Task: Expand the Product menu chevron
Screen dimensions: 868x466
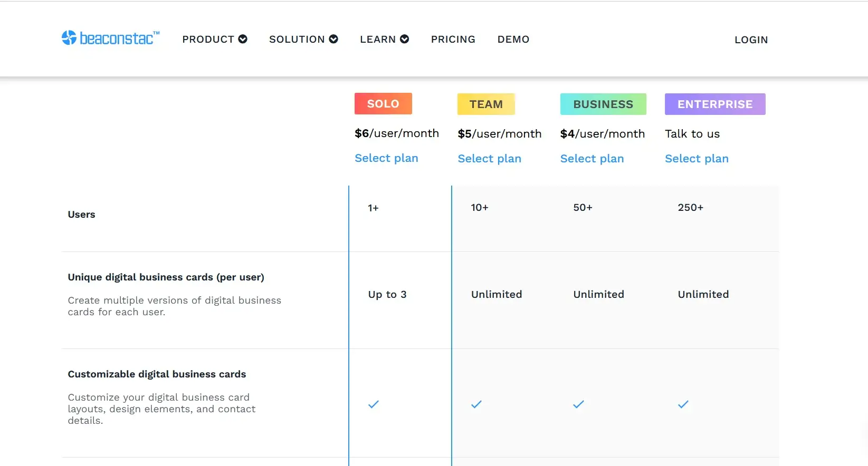Action: [x=243, y=39]
